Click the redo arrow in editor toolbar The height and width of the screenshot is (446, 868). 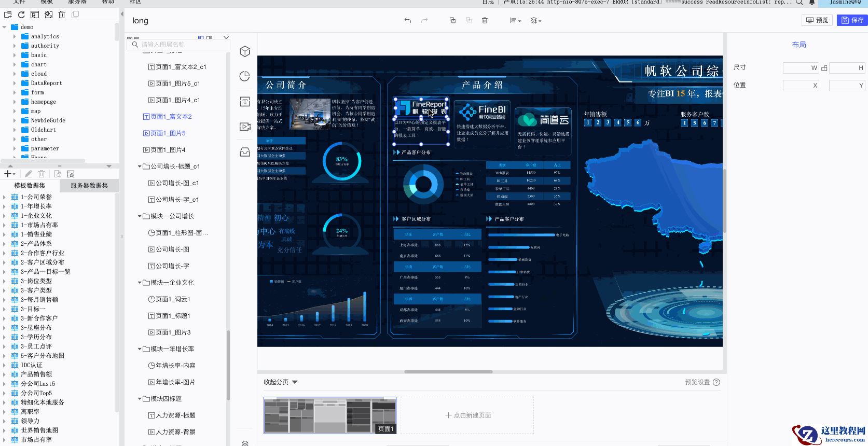coord(424,20)
